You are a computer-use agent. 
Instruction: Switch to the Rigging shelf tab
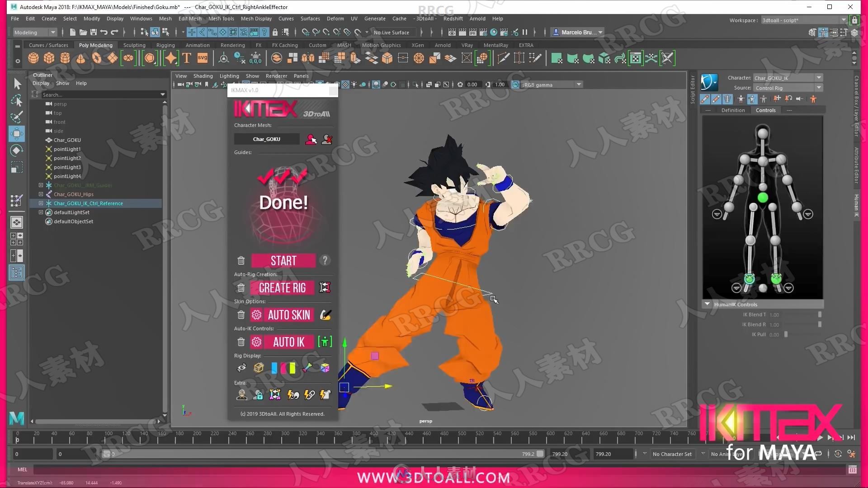point(165,45)
